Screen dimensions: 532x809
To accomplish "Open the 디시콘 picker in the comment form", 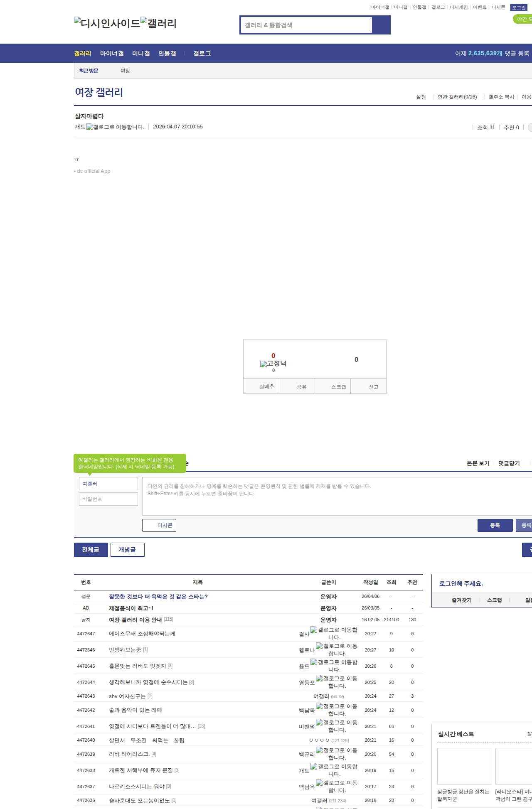I will click(159, 525).
